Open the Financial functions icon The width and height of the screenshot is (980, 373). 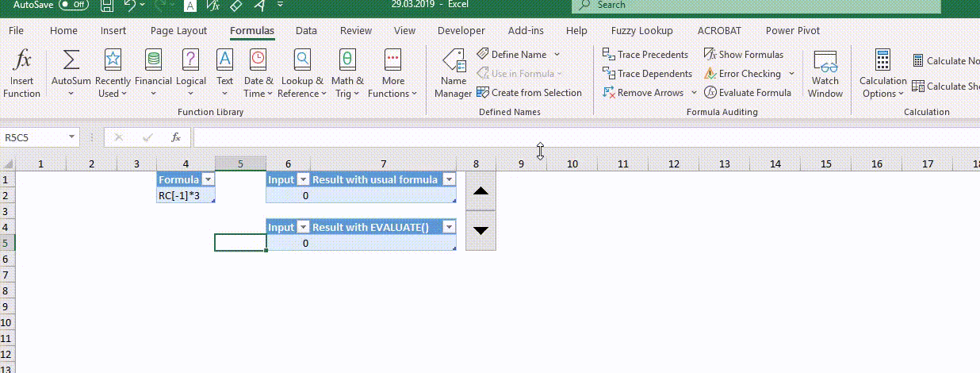click(153, 60)
